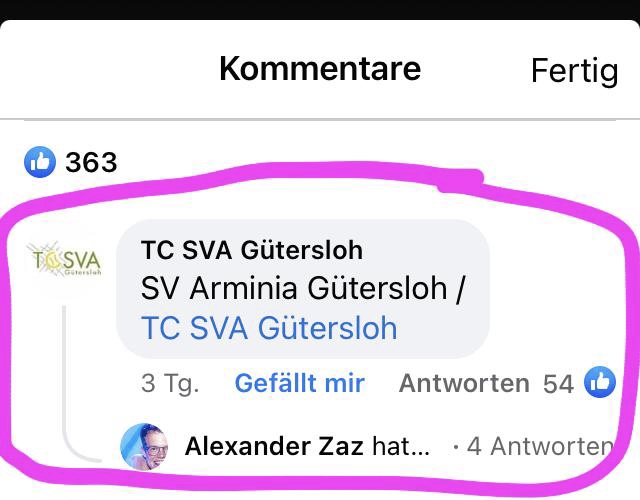Select the Kommentare header title

[x=320, y=69]
